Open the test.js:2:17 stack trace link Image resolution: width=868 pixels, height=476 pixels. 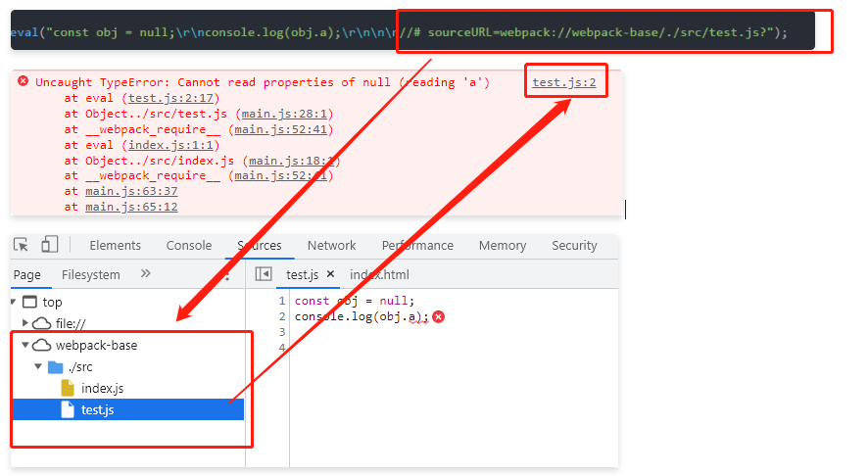coord(171,98)
